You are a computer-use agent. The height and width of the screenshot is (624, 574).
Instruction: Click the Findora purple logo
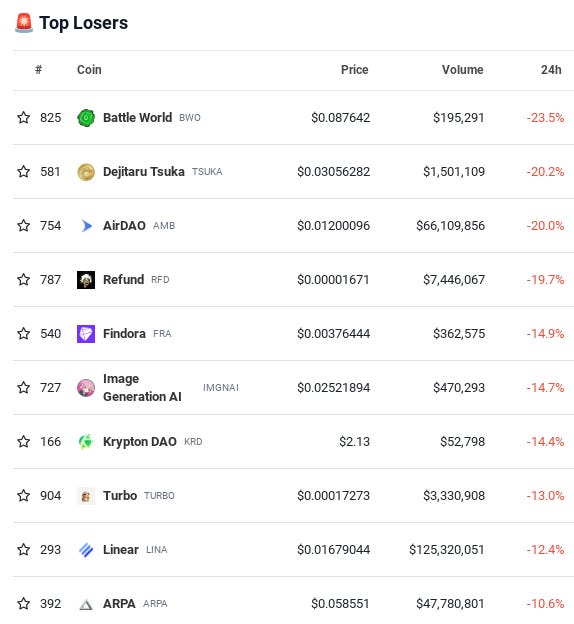(x=86, y=333)
